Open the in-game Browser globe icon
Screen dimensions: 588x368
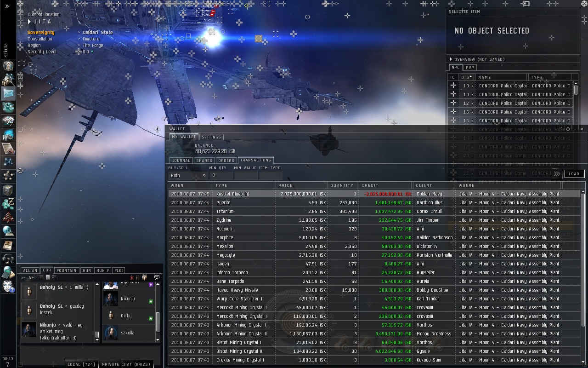8,231
